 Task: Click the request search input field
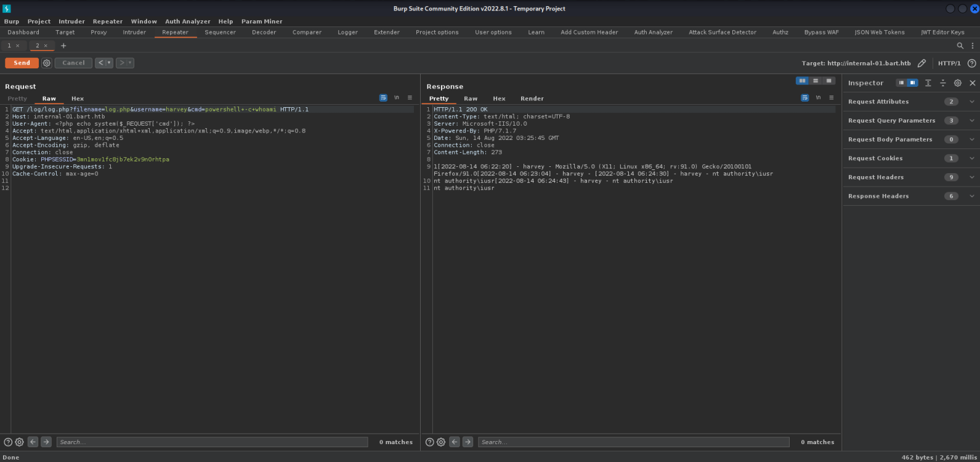tap(213, 442)
